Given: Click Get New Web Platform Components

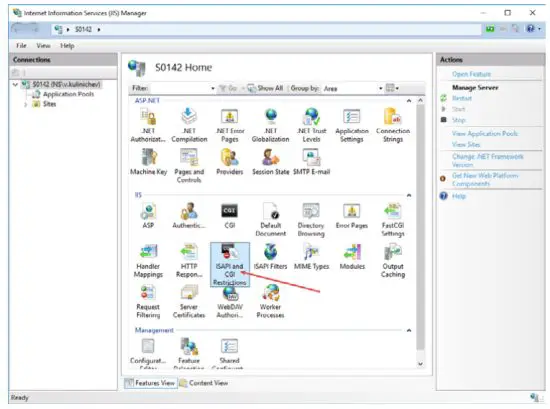Looking at the screenshot, I should pyautogui.click(x=485, y=180).
